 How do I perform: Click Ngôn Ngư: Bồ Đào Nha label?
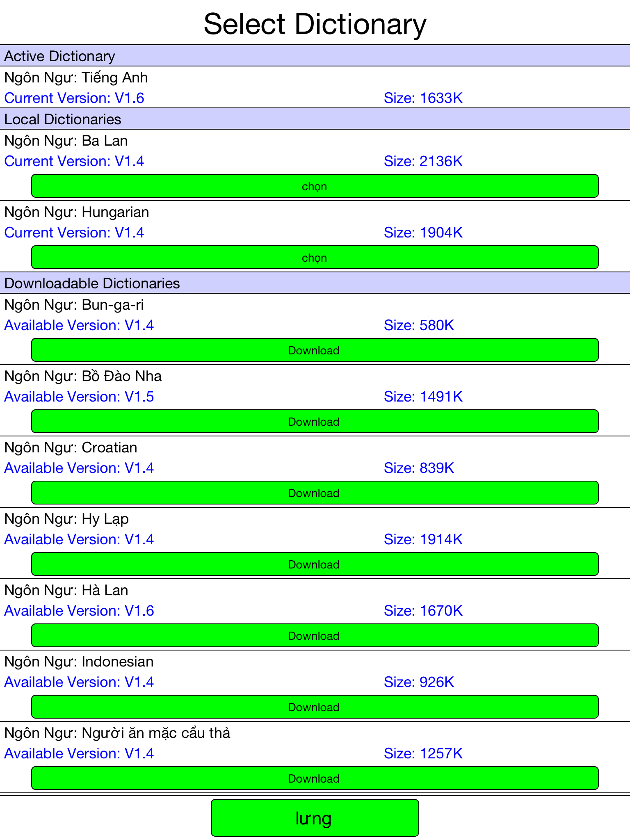coord(83,376)
